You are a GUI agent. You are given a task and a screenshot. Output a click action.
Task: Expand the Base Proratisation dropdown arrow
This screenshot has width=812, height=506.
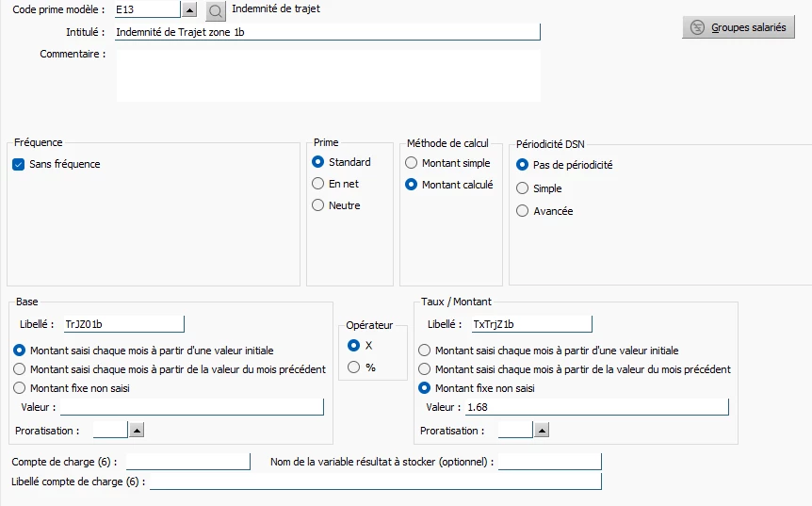click(136, 430)
